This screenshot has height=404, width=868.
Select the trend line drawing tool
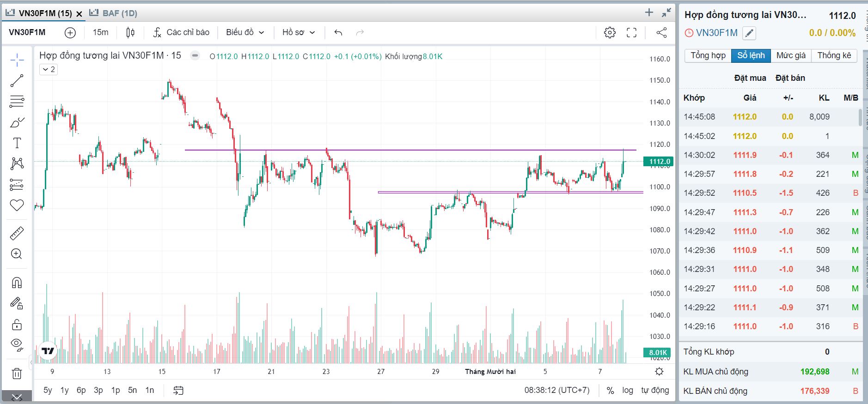[17, 81]
